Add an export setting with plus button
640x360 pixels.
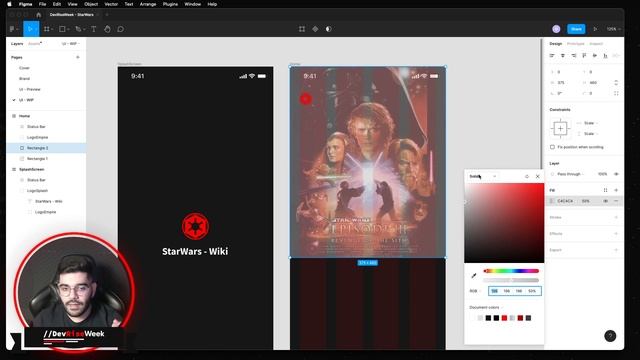click(616, 250)
